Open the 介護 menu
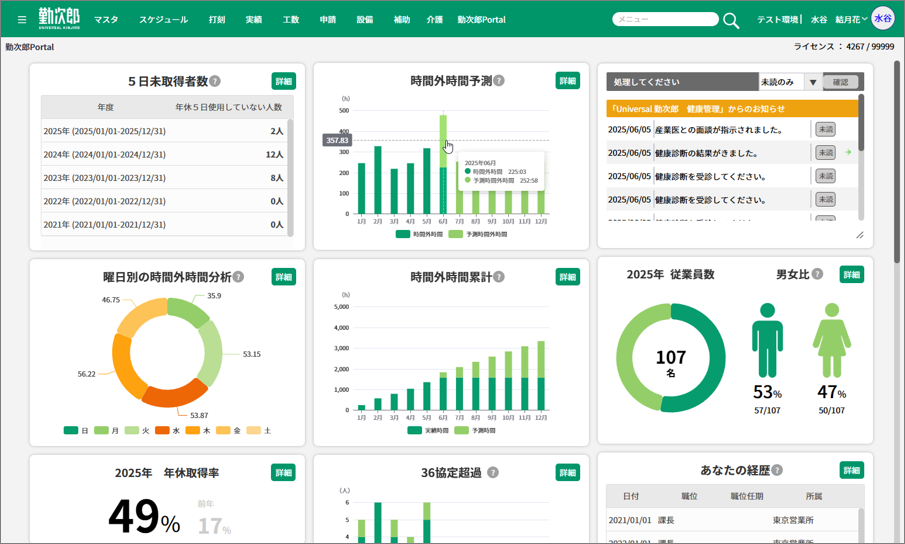 pos(435,20)
